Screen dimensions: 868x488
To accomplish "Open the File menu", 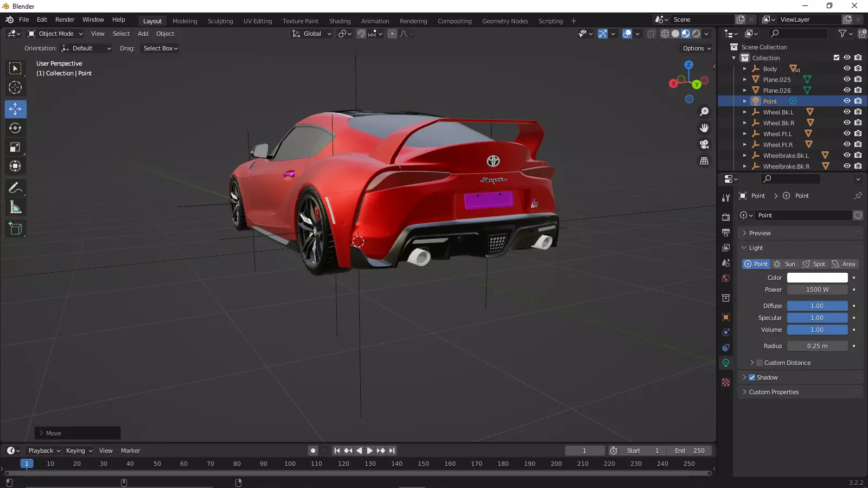I will pyautogui.click(x=24, y=20).
